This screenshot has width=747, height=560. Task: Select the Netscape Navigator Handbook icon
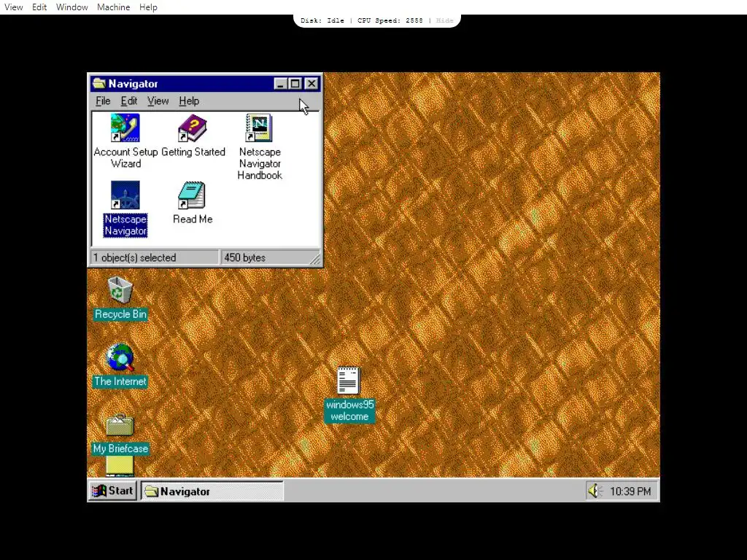259,128
